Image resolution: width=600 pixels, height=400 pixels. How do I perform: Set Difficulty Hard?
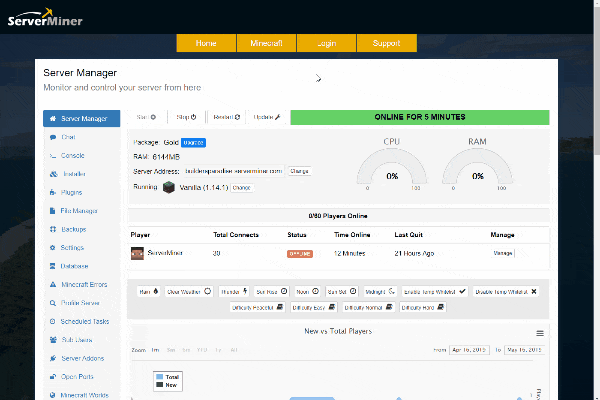[423, 307]
